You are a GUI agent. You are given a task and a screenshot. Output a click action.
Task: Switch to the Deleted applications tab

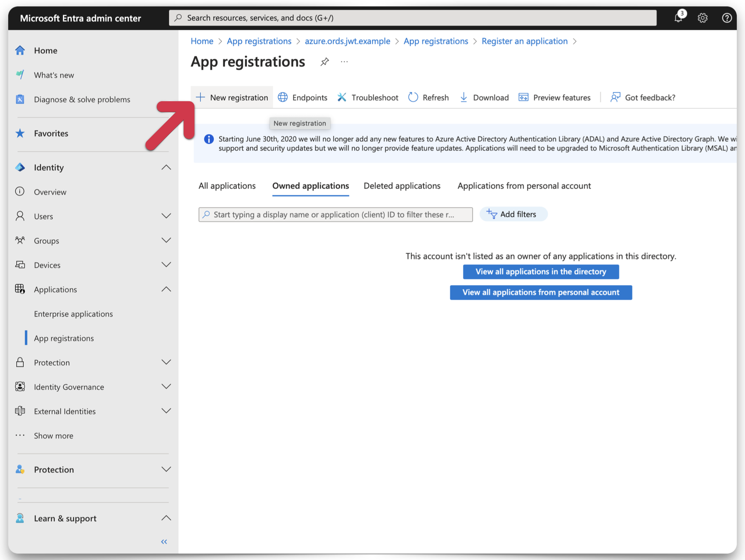point(402,186)
